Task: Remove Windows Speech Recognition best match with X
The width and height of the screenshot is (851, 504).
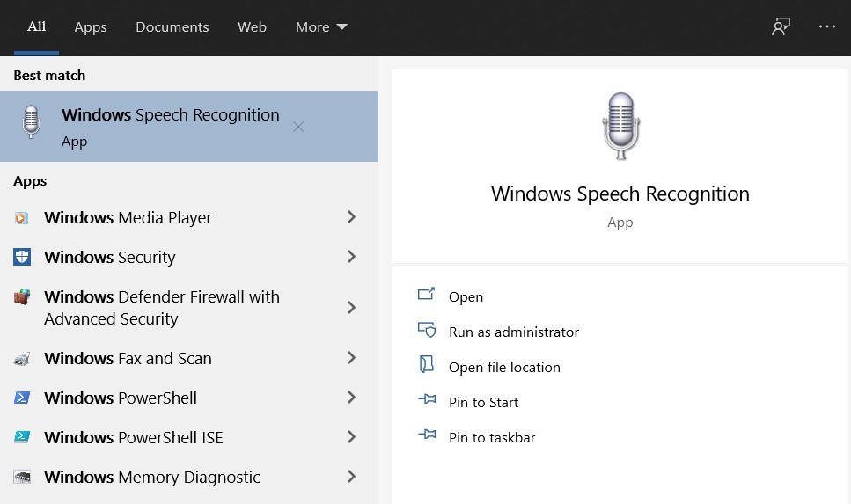Action: click(x=298, y=127)
